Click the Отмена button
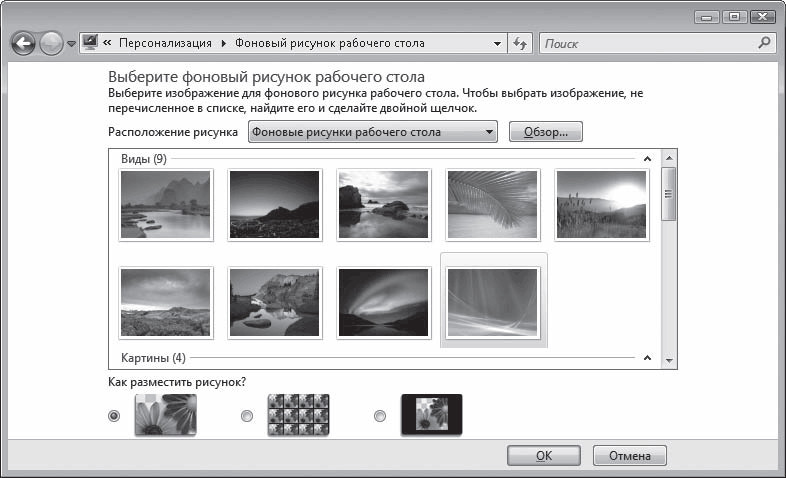786x478 pixels. [629, 455]
